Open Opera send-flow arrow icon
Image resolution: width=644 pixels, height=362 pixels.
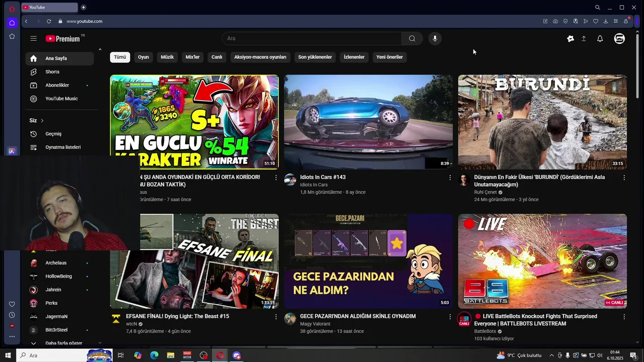click(x=586, y=21)
